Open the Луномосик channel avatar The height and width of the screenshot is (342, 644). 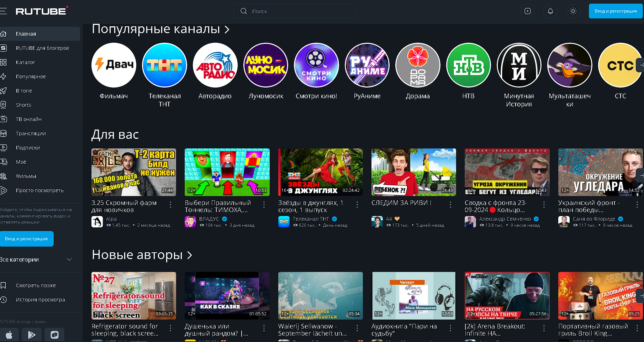[266, 65]
